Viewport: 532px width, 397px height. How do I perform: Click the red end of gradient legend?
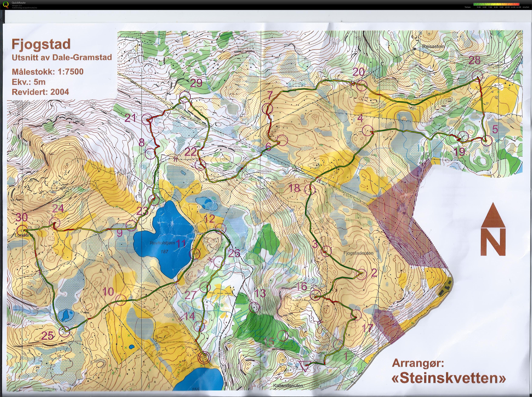518,4
